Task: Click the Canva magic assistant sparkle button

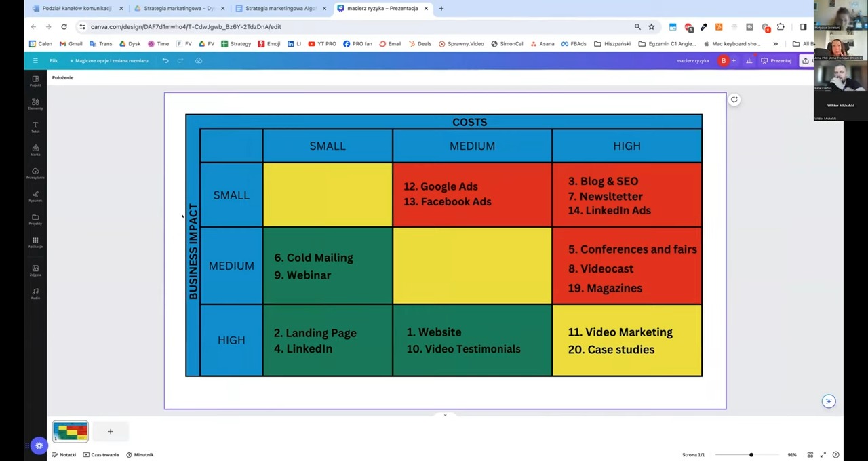Action: pos(829,401)
